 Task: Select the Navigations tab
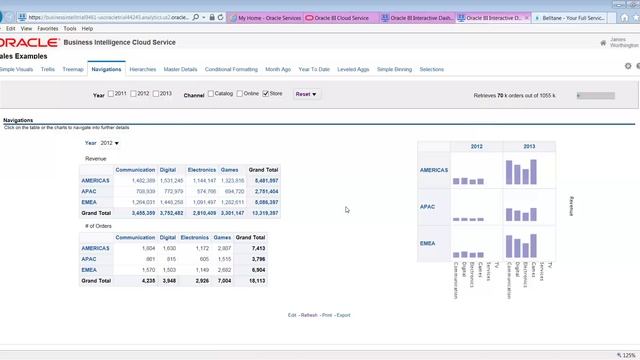tap(106, 69)
